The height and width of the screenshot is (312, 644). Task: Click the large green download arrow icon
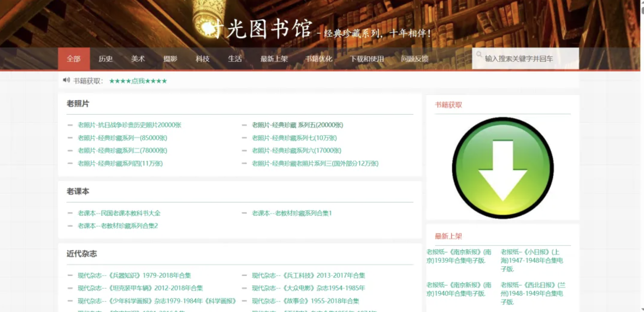(x=503, y=168)
